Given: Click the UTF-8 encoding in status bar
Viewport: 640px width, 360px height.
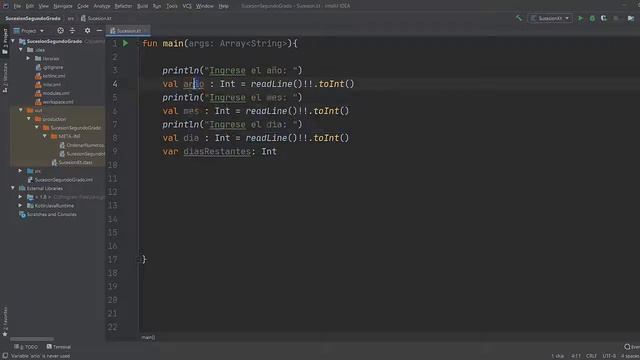Looking at the screenshot, I should pyautogui.click(x=609, y=356).
